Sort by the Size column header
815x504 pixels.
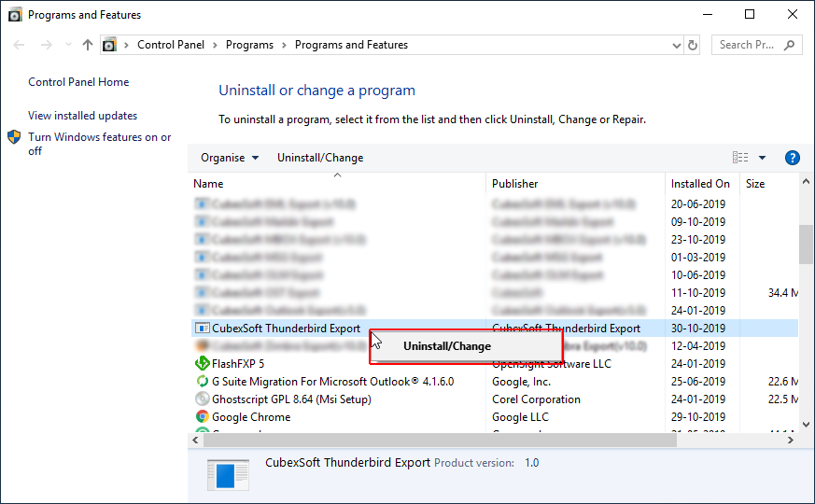point(768,184)
